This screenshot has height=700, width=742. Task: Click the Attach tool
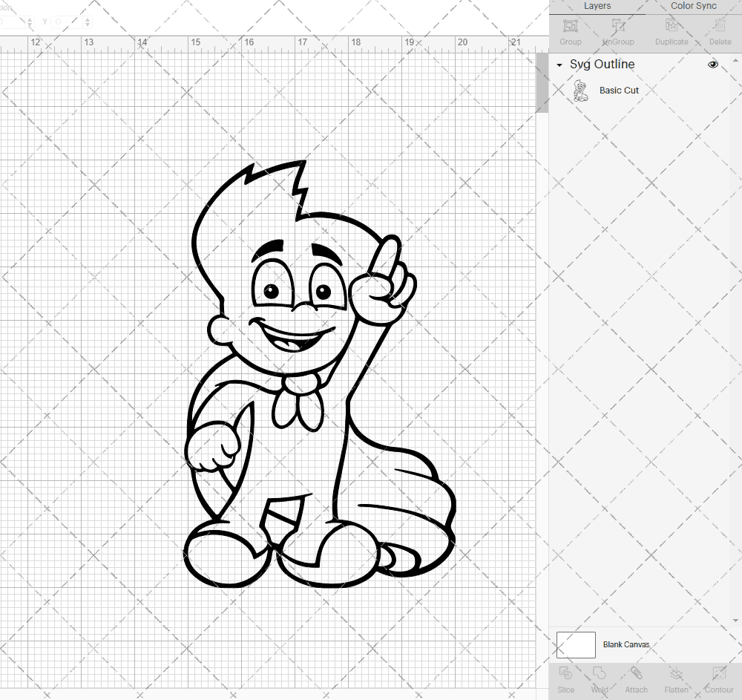click(636, 679)
